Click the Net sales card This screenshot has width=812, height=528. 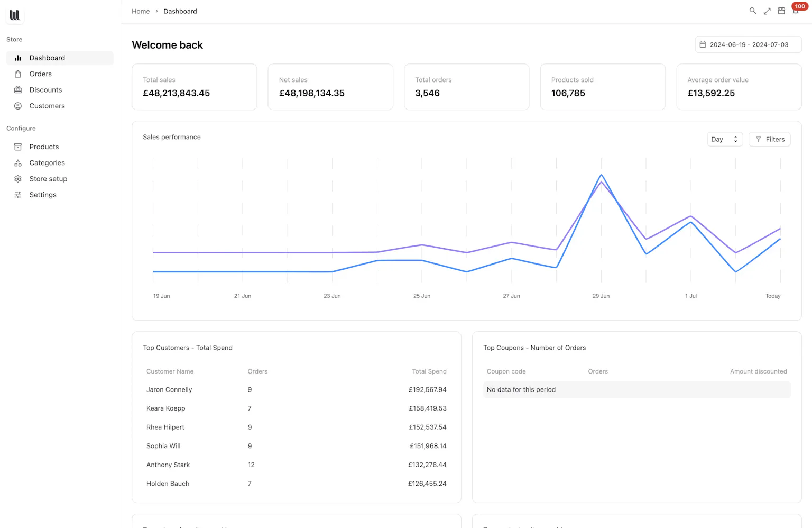pos(330,87)
